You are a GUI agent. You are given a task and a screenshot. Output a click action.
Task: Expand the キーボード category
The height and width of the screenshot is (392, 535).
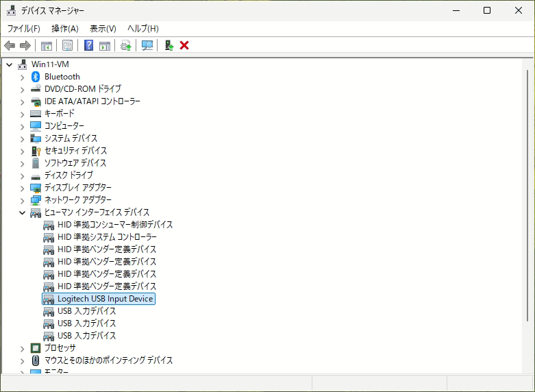pyautogui.click(x=23, y=114)
